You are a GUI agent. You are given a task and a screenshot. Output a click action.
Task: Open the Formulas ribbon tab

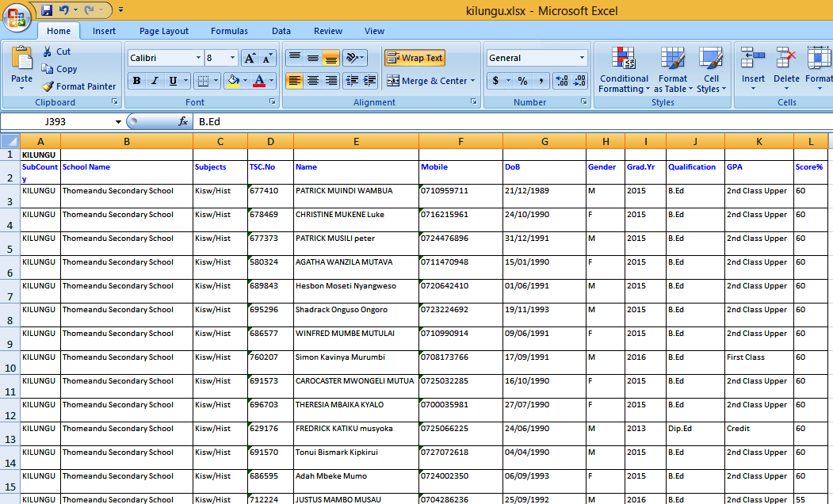click(229, 31)
